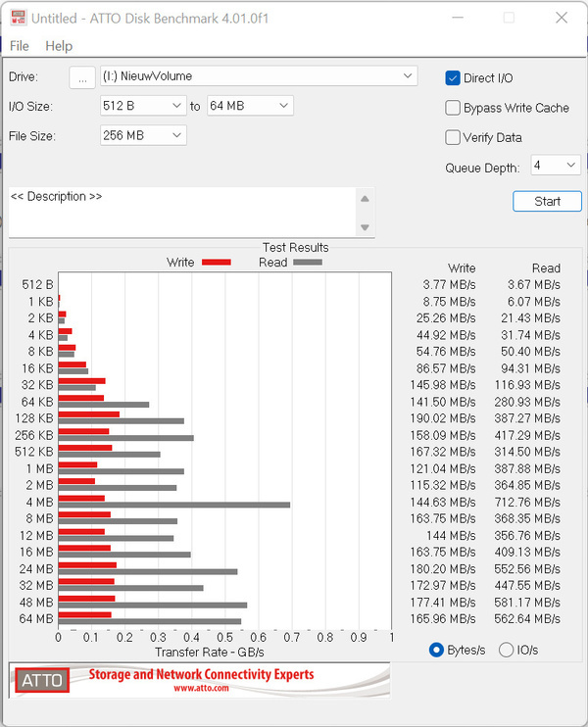This screenshot has height=727, width=588.
Task: Click the Test Results heading
Action: [x=295, y=248]
